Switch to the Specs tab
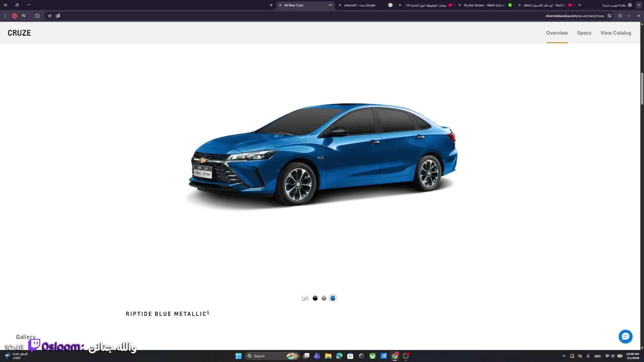Screen dimensions: 644x362 coord(584,33)
